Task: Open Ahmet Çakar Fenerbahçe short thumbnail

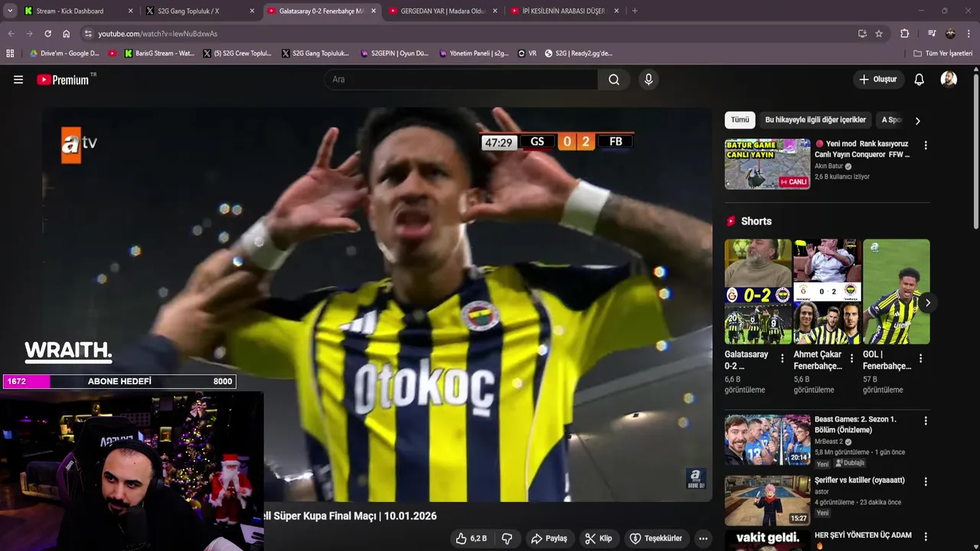Action: pyautogui.click(x=827, y=292)
